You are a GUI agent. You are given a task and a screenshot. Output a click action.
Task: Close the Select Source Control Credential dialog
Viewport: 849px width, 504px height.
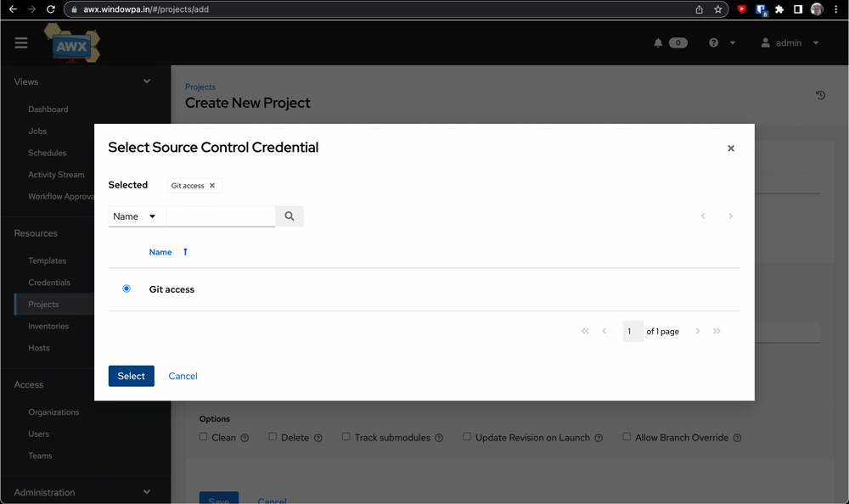(730, 148)
